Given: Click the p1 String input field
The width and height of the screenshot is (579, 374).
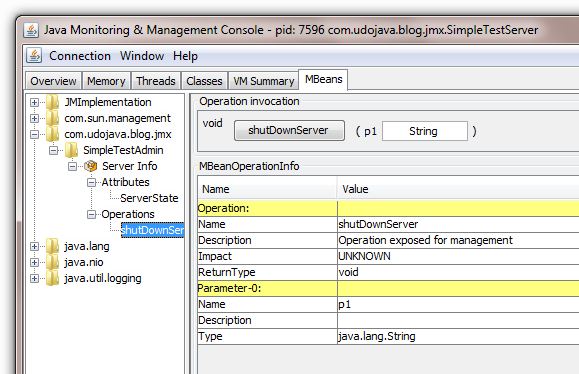Looking at the screenshot, I should 425,131.
